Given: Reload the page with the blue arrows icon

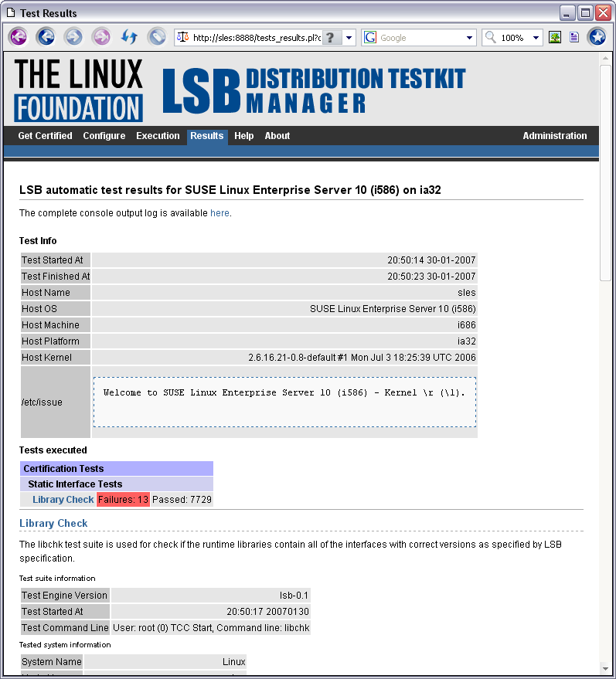Looking at the screenshot, I should tap(129, 37).
